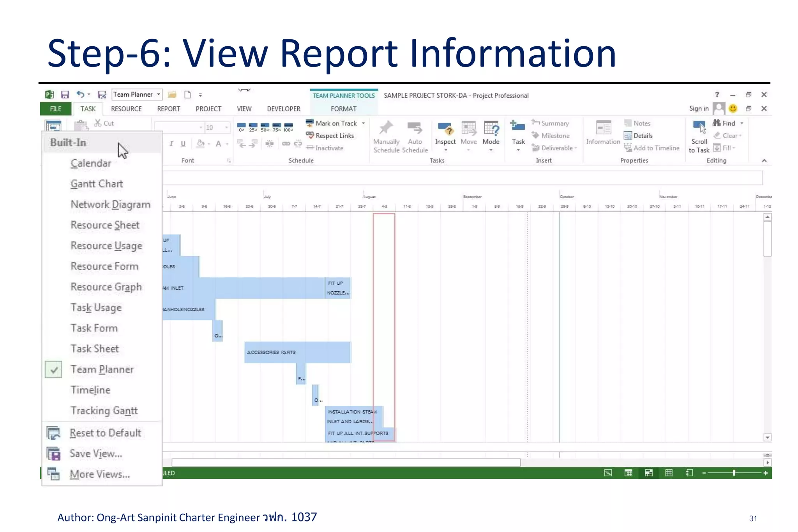Choose Gantt Chart from view menu
Image resolution: width=798 pixels, height=532 pixels.
point(97,184)
